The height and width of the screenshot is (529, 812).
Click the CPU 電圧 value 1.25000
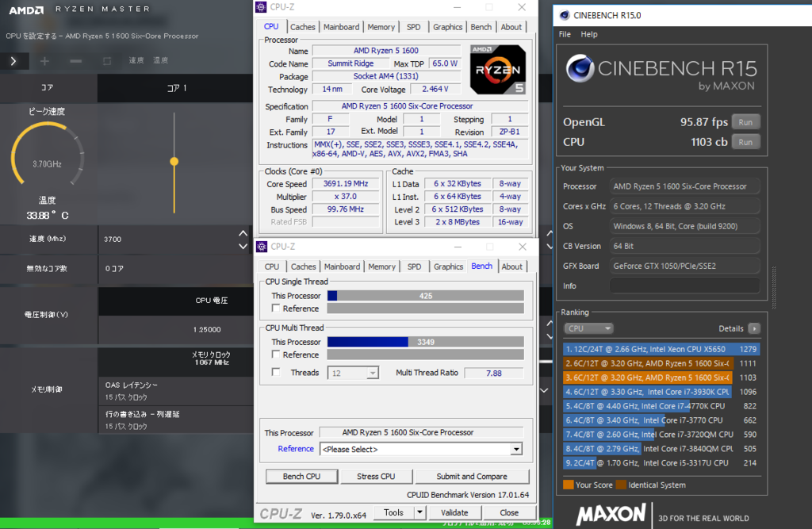207,329
